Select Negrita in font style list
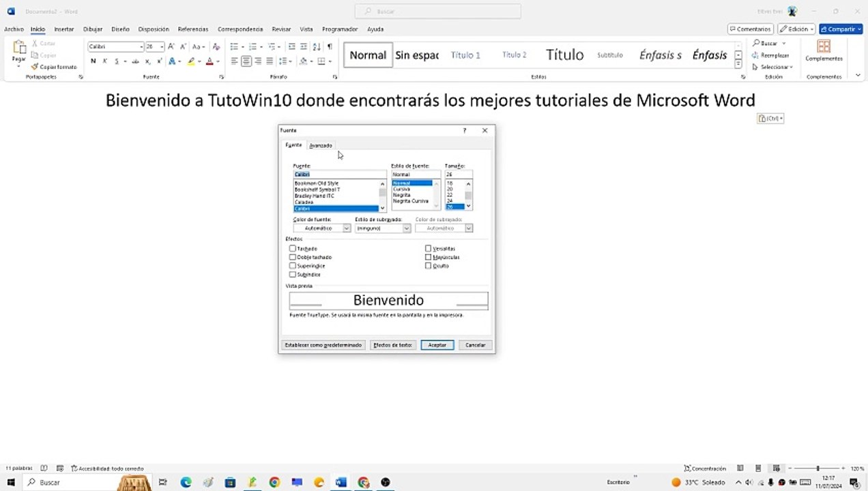868x491 pixels. [x=402, y=195]
